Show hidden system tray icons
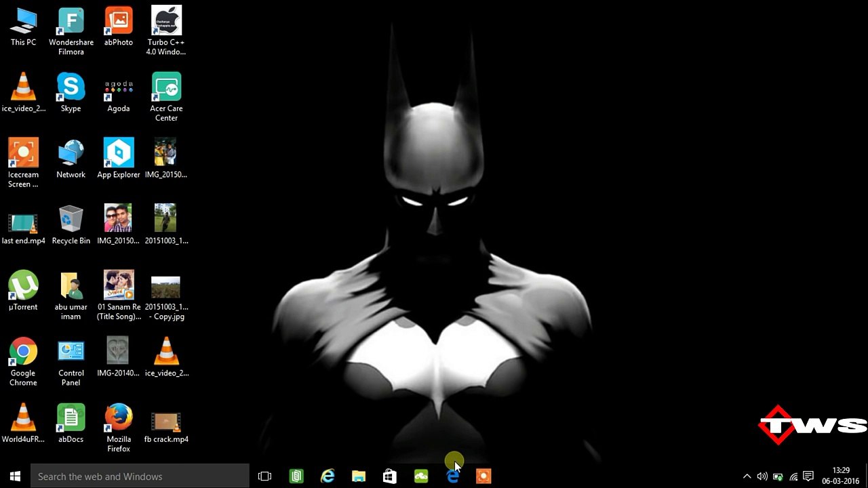 [747, 476]
